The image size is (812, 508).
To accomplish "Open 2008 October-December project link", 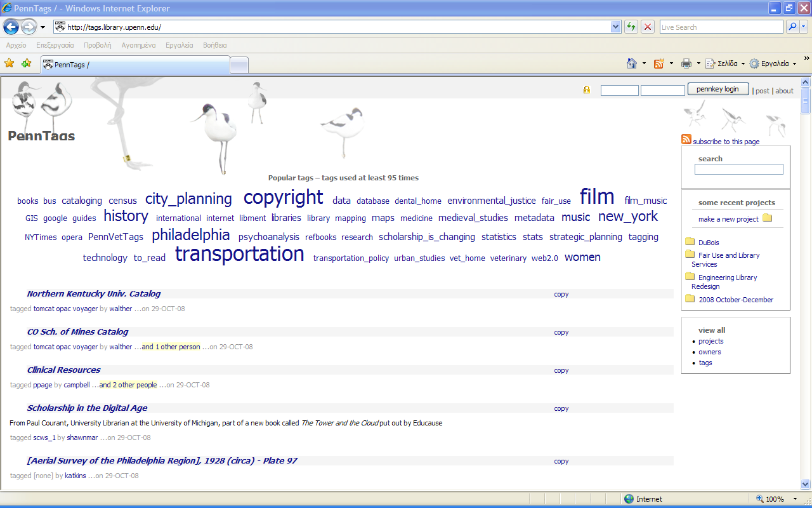I will tap(736, 300).
